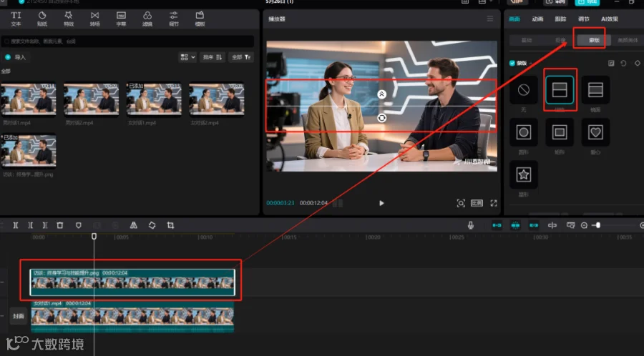Click the crop tool in timeline toolbar

(170, 225)
